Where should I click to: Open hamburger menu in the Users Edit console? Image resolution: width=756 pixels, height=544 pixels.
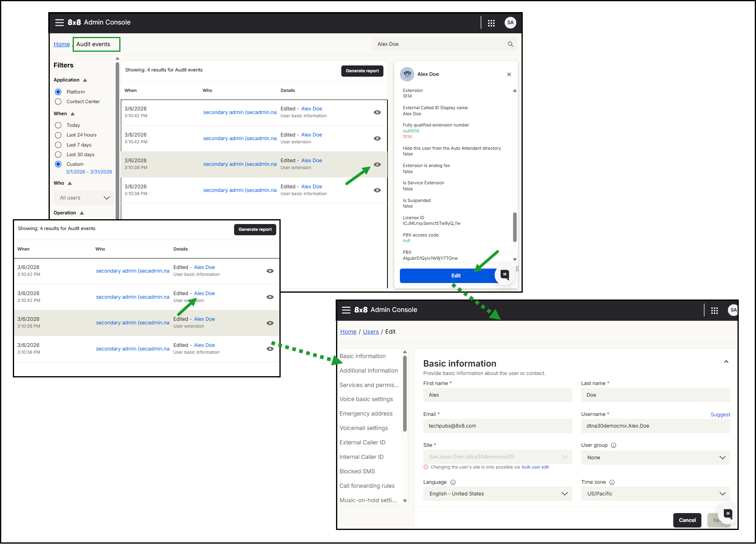[346, 310]
